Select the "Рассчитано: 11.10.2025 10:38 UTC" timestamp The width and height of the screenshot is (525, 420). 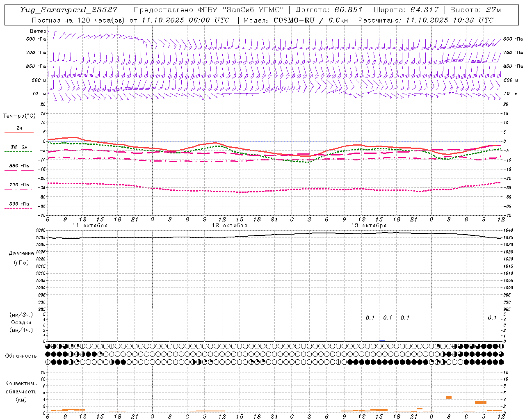[426, 20]
